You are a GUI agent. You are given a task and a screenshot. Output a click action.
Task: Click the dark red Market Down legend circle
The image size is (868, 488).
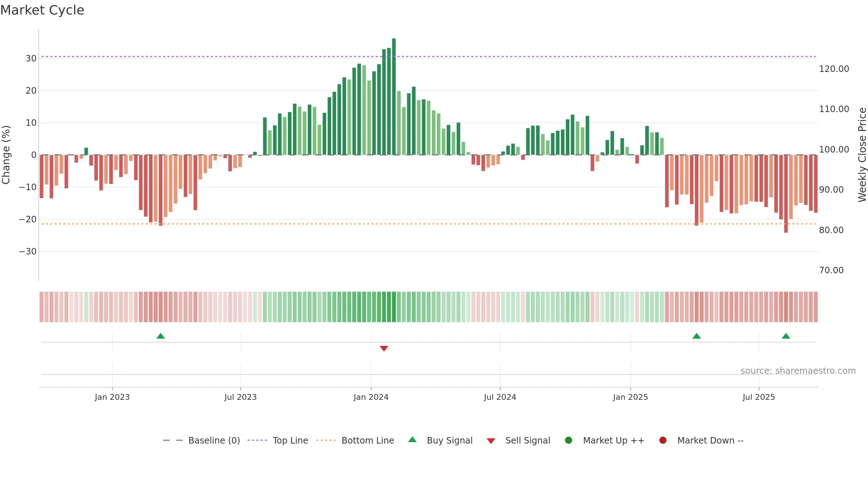(663, 440)
